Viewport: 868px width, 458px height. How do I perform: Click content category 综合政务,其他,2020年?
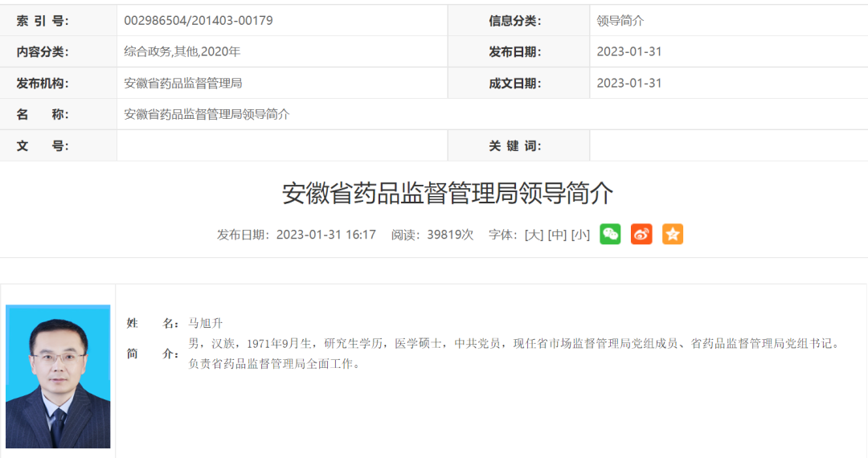point(182,51)
